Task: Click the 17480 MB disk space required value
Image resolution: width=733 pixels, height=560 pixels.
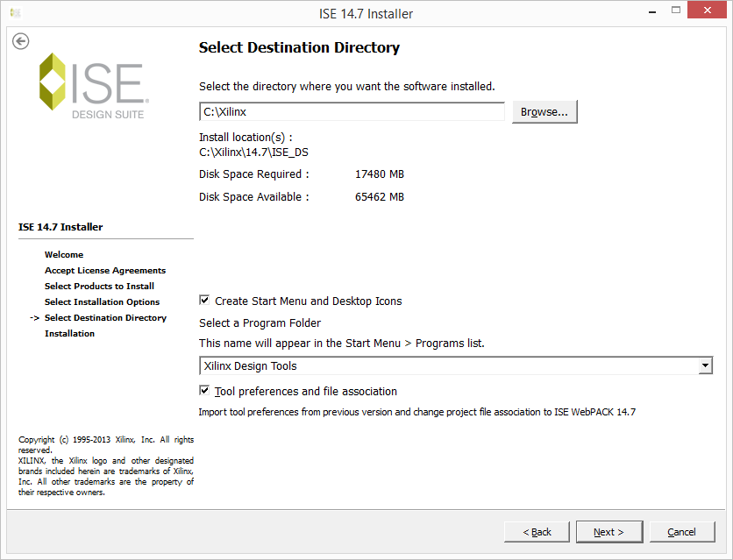Action: point(380,174)
